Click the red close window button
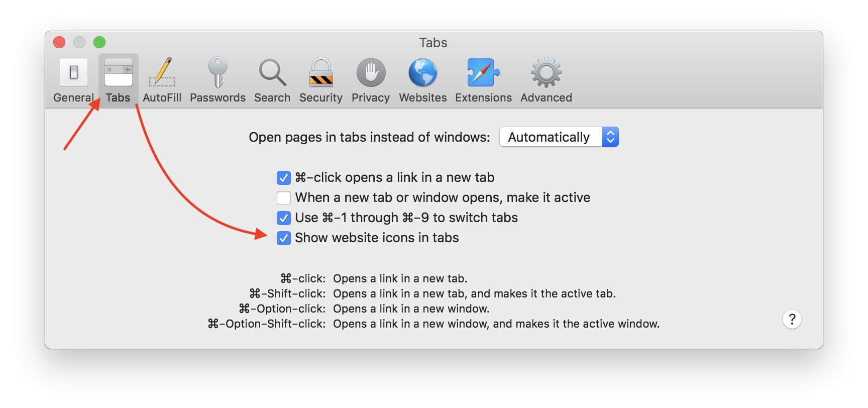The height and width of the screenshot is (408, 868). click(59, 42)
